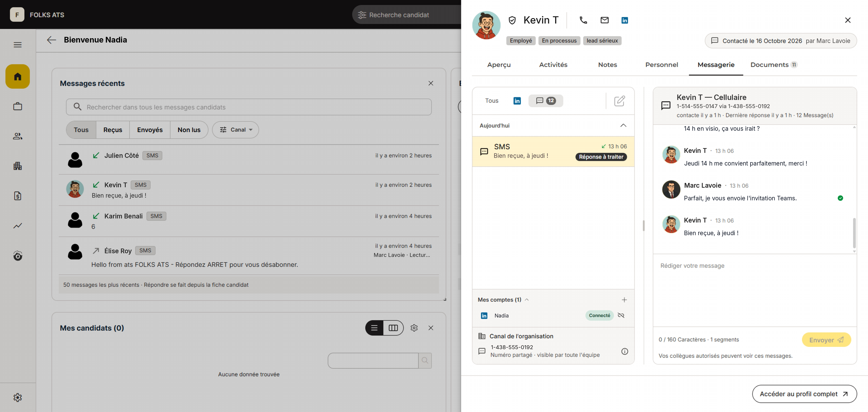Open the candidates people icon in sidebar
The image size is (868, 412).
[18, 136]
